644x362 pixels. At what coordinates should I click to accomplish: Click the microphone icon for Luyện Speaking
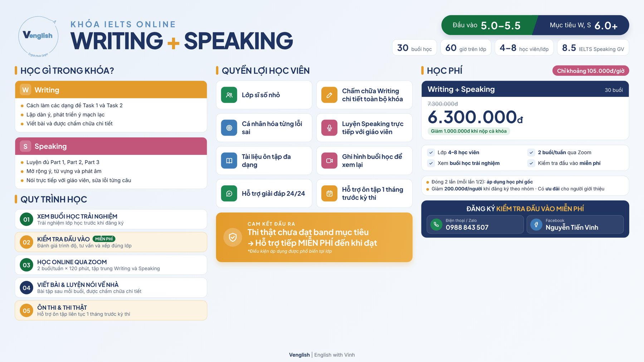(329, 128)
